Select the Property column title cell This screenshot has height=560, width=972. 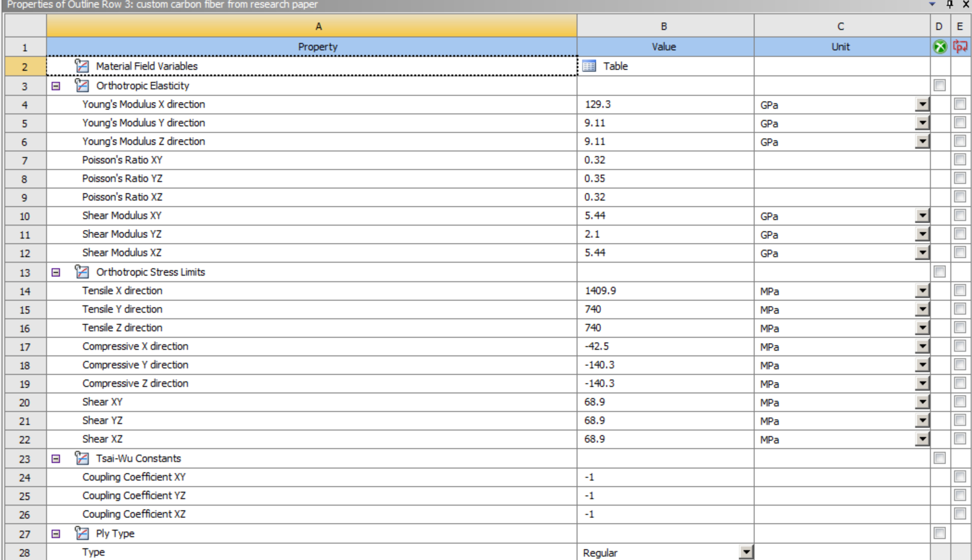tap(312, 47)
